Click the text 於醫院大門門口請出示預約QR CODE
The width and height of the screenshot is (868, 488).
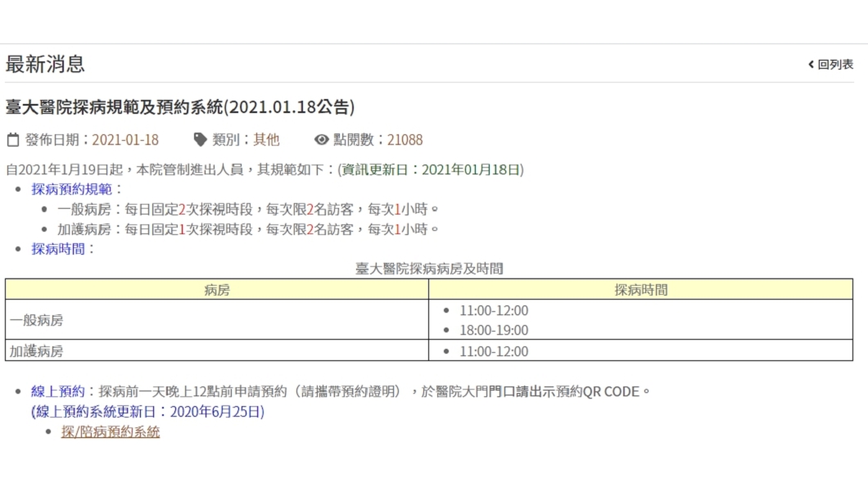[x=530, y=391]
